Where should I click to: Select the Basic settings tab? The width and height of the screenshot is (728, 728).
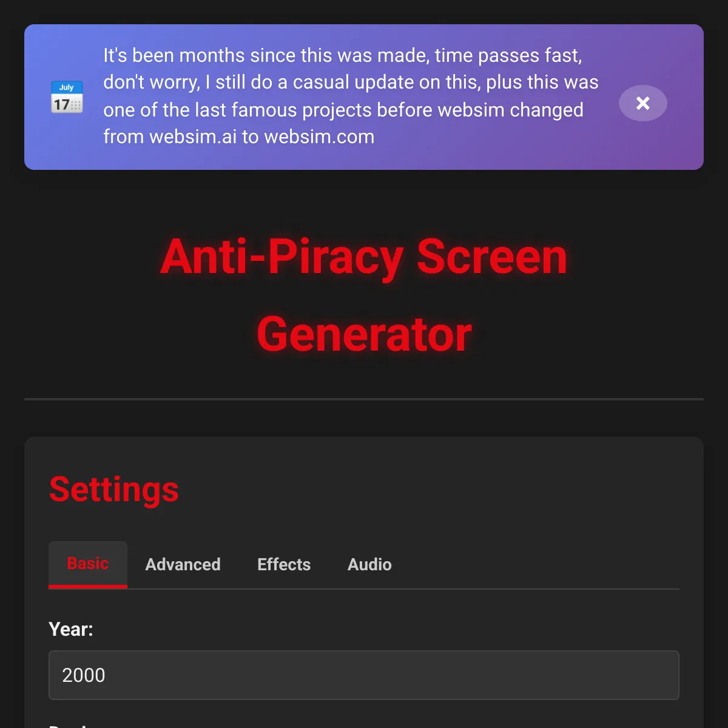pos(88,564)
